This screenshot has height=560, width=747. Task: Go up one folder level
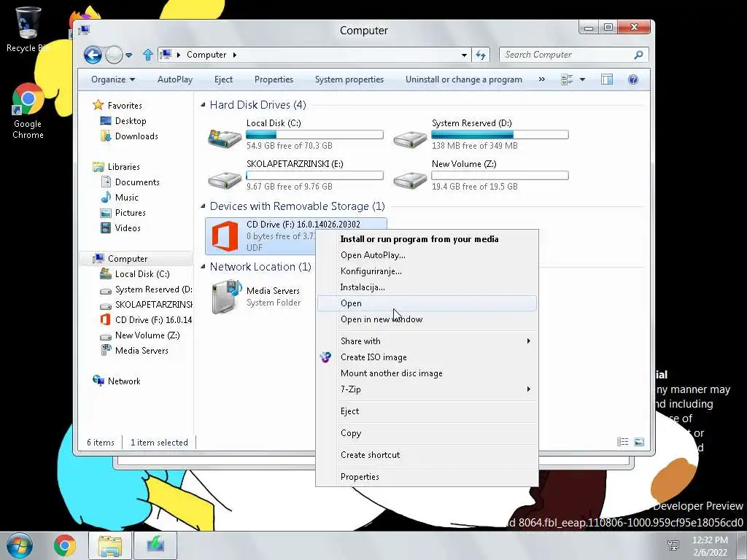pyautogui.click(x=147, y=55)
